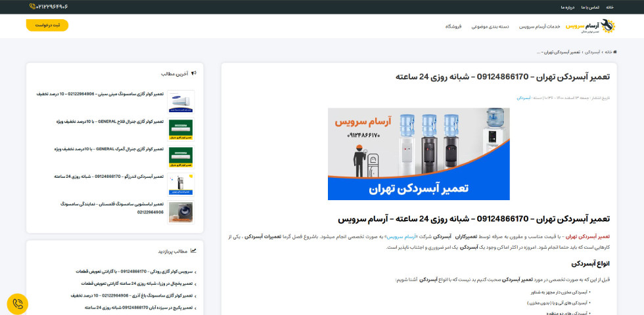The image size is (644, 315).
Task: Click the phone number 02122964906 in top bar
Action: 52,7
